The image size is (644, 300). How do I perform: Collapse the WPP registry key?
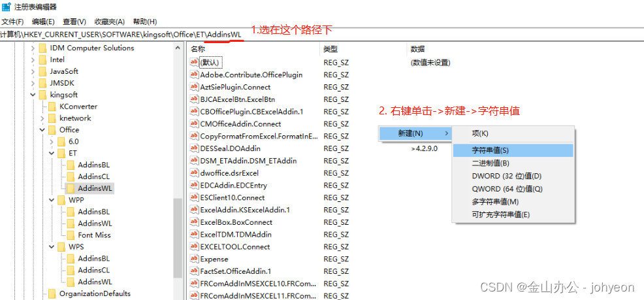(x=52, y=200)
